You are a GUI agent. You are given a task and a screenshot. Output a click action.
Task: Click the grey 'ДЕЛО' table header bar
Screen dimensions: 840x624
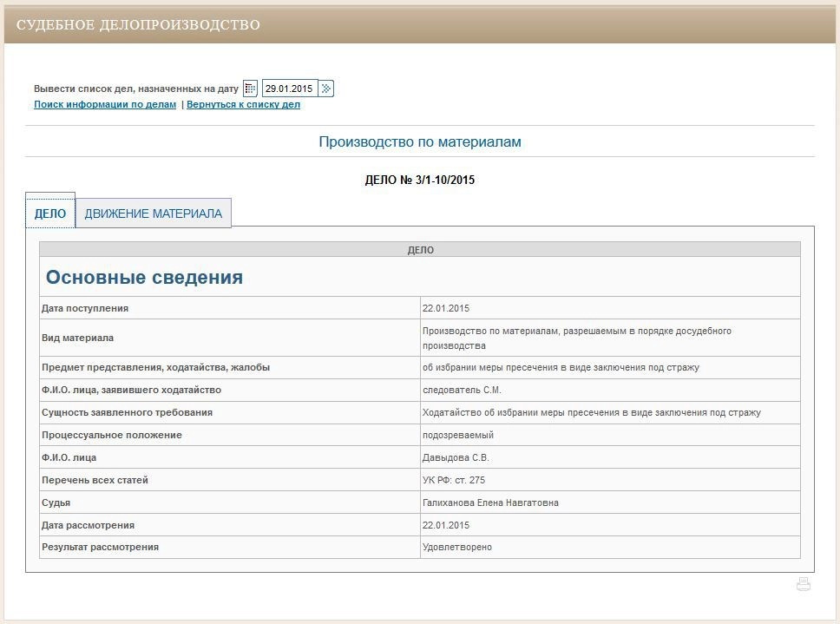(420, 250)
